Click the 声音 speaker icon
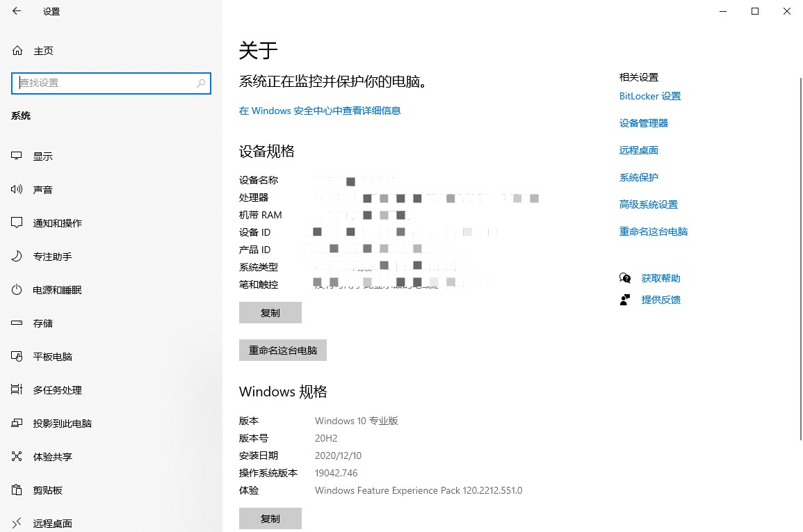The height and width of the screenshot is (532, 803). point(17,190)
